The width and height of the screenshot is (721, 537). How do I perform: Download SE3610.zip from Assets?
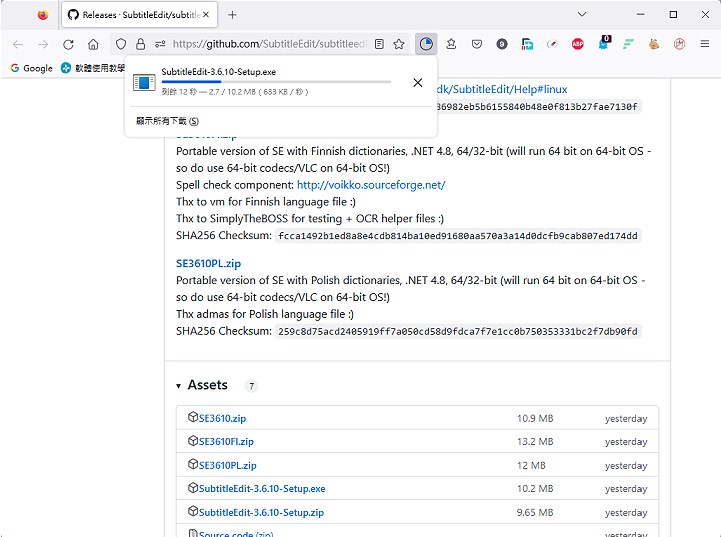pos(222,418)
